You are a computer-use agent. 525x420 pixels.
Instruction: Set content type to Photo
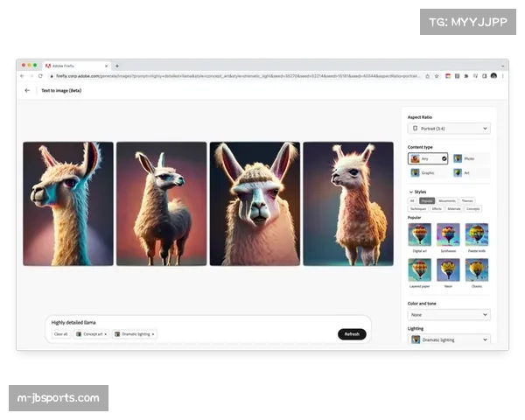tap(471, 158)
